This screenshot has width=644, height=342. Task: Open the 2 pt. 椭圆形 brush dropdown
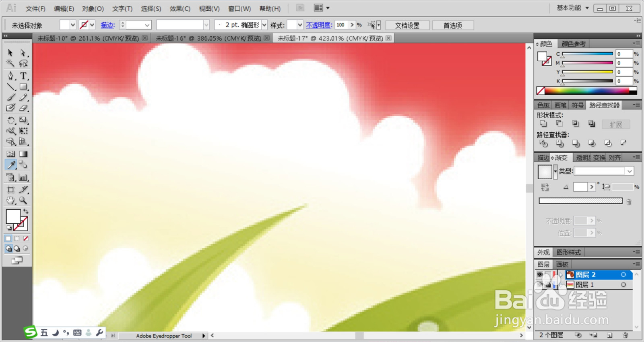(x=264, y=25)
